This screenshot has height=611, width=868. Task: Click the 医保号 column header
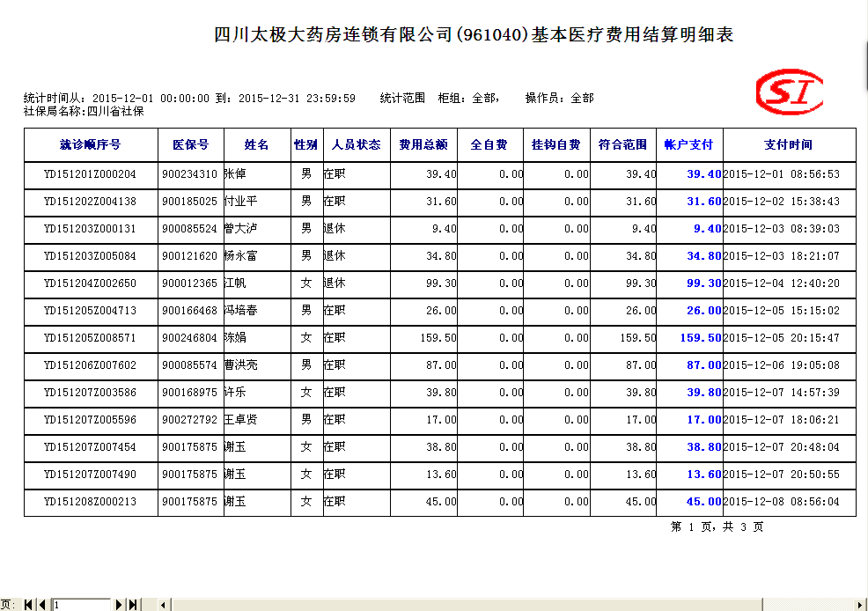(x=190, y=145)
